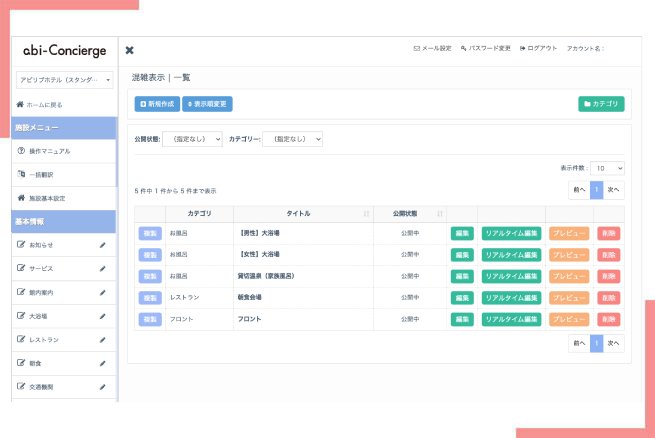Open the green カテゴリ button
655x438 pixels.
(601, 104)
